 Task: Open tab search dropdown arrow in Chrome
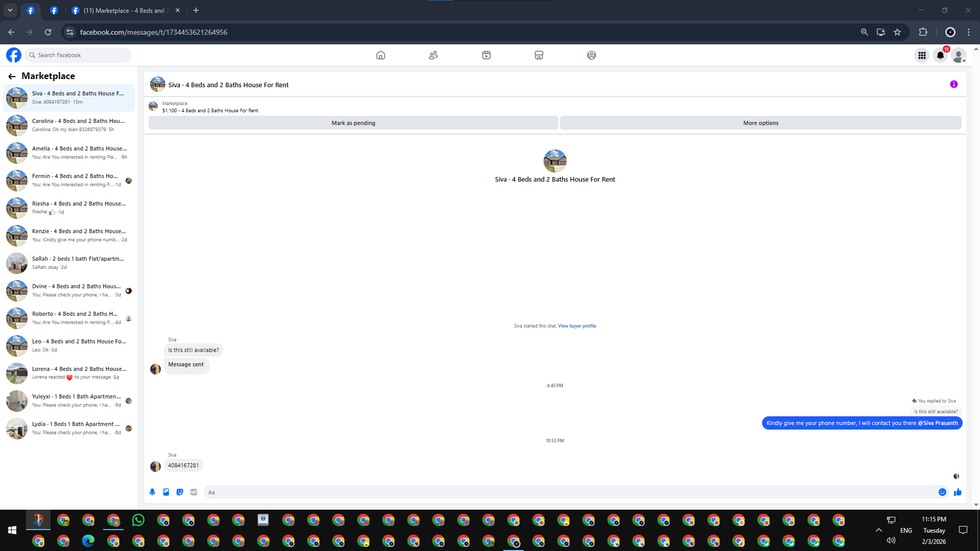coord(10,10)
